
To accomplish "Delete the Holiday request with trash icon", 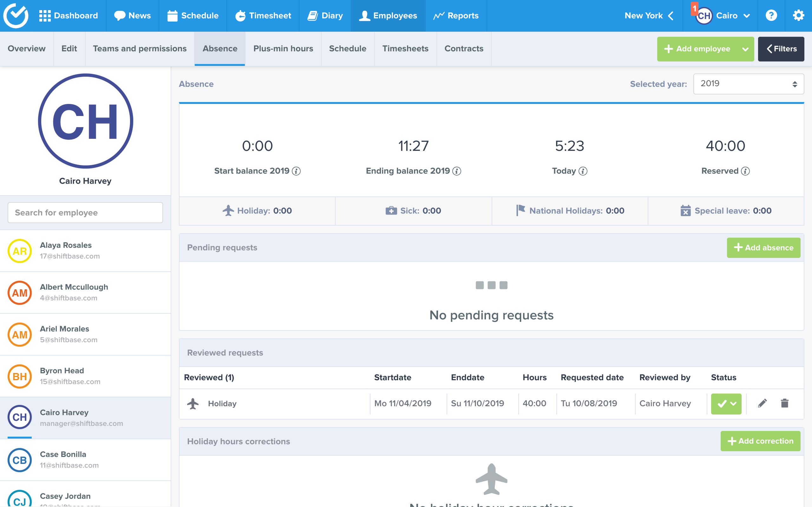I will [x=784, y=403].
